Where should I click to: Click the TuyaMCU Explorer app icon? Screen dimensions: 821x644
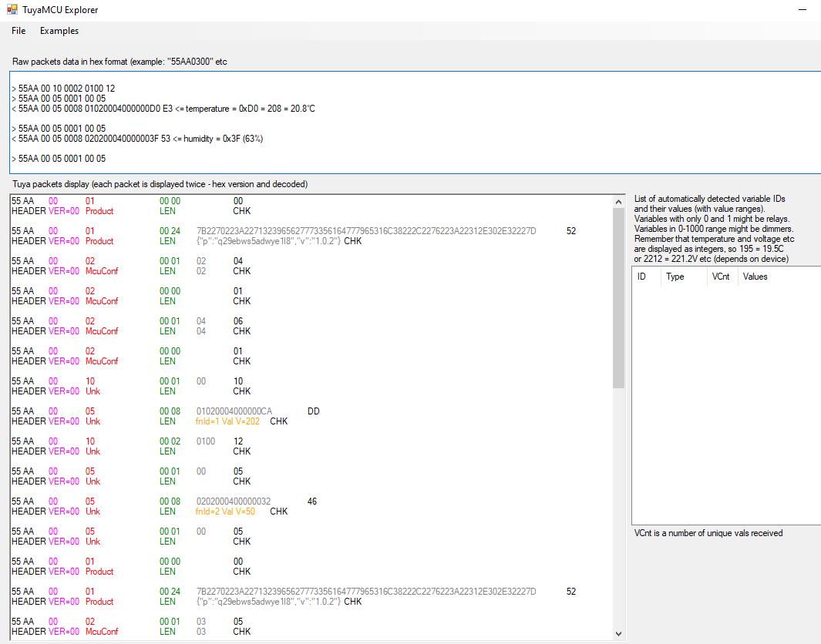(12, 9)
